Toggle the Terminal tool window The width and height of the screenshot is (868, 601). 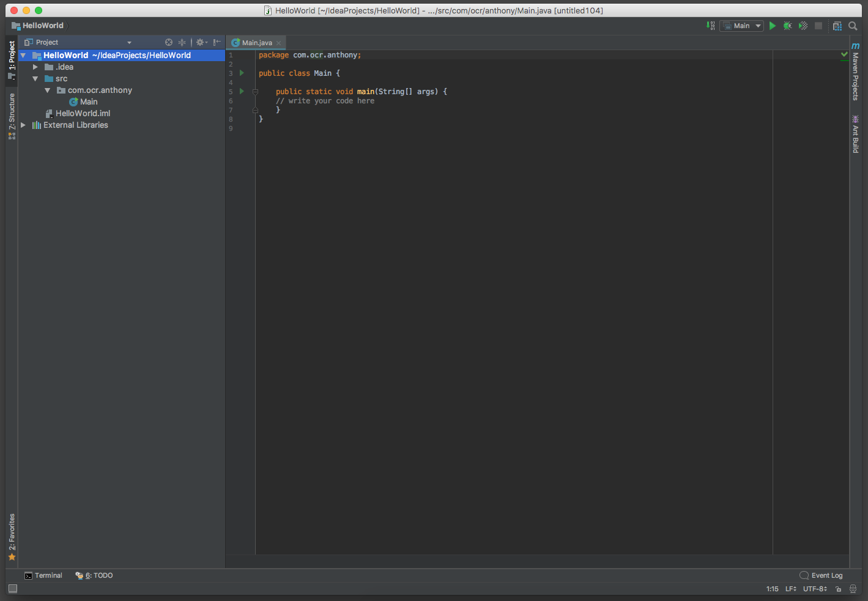coord(43,575)
